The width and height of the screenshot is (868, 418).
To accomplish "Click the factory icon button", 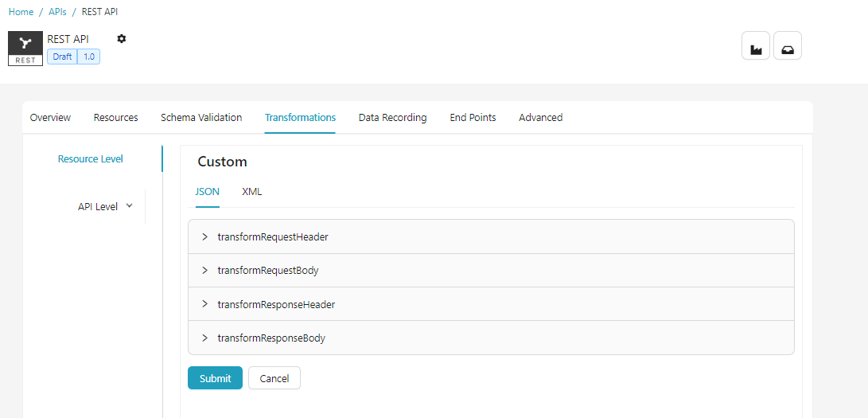I will click(x=755, y=46).
